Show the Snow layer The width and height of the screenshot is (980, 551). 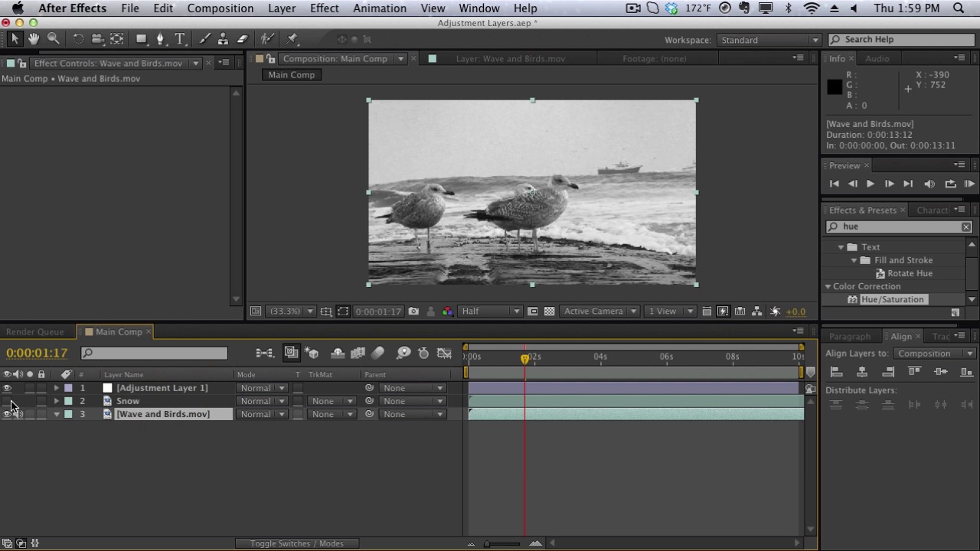click(8, 401)
